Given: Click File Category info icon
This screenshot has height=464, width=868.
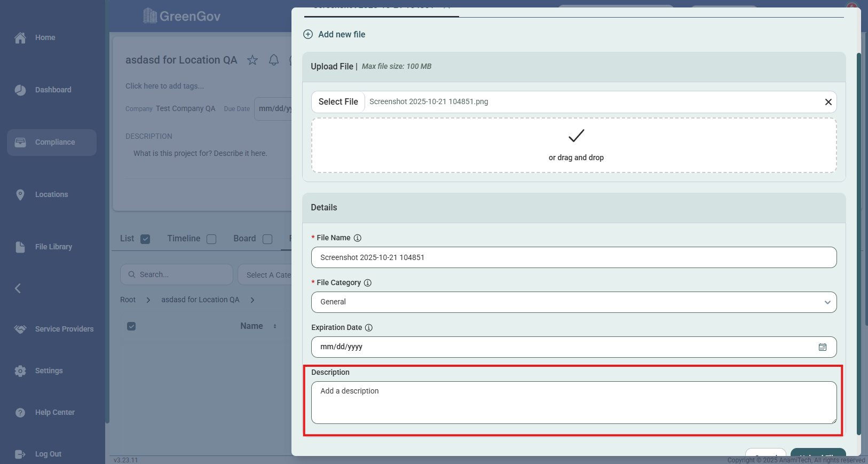Looking at the screenshot, I should click(x=368, y=283).
